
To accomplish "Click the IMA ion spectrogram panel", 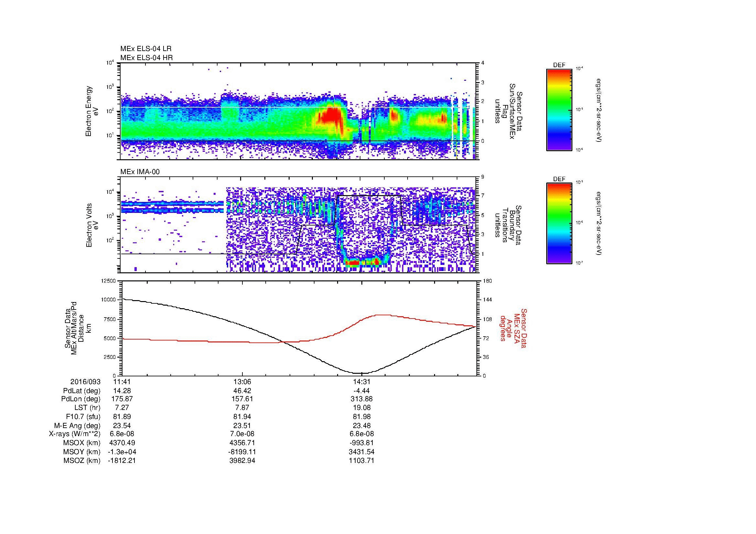I will pos(298,225).
